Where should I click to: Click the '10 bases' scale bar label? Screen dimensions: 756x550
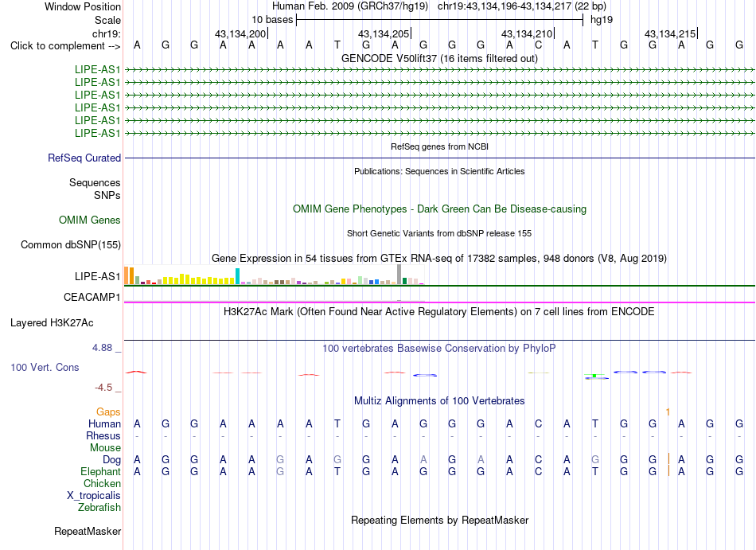272,20
